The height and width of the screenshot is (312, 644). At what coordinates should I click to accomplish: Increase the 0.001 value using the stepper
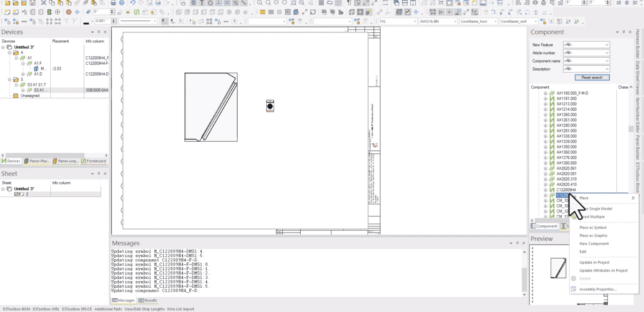coord(113,18)
